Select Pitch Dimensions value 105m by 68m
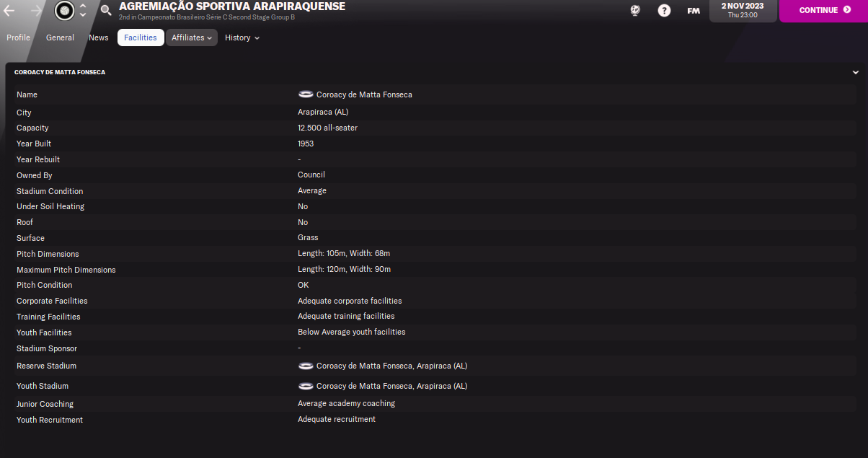The width and height of the screenshot is (868, 458). pyautogui.click(x=344, y=253)
